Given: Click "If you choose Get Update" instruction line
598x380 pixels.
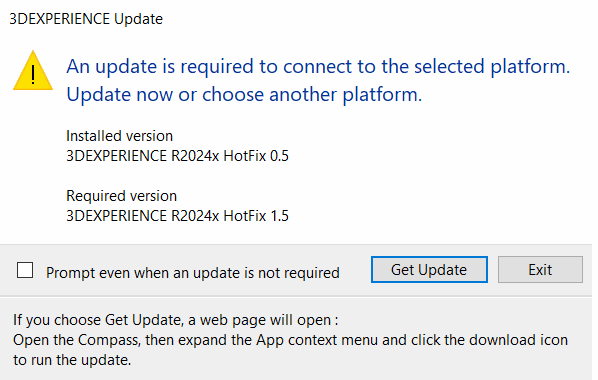Looking at the screenshot, I should coord(175,320).
